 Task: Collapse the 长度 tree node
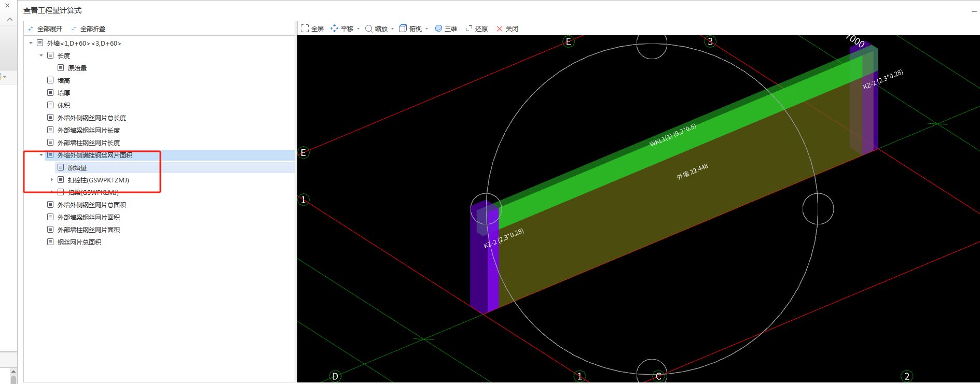point(41,55)
